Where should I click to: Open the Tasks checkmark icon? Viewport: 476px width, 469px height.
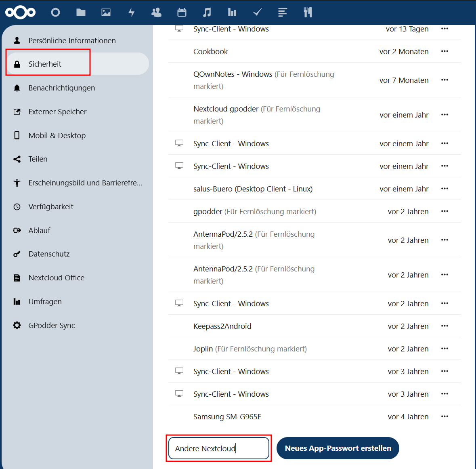pyautogui.click(x=257, y=13)
